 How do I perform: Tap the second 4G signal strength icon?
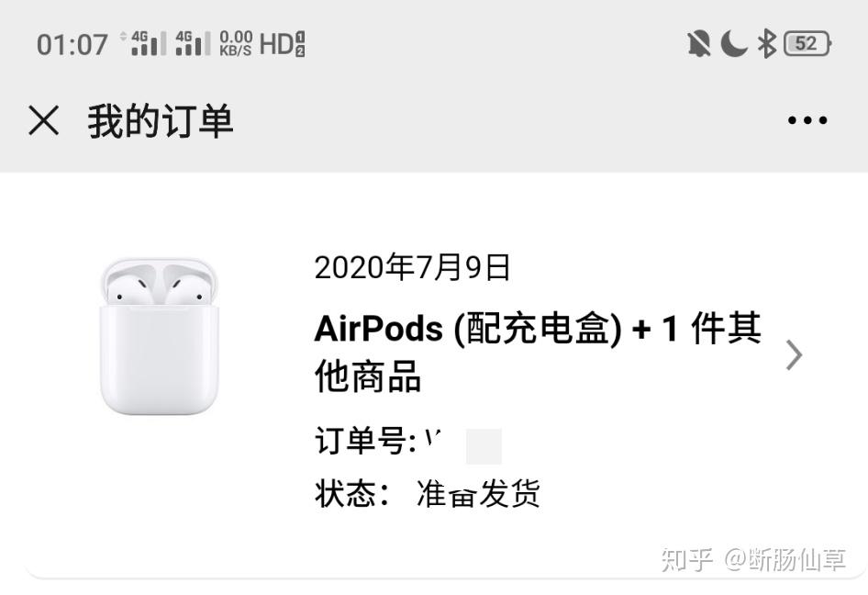(x=194, y=43)
